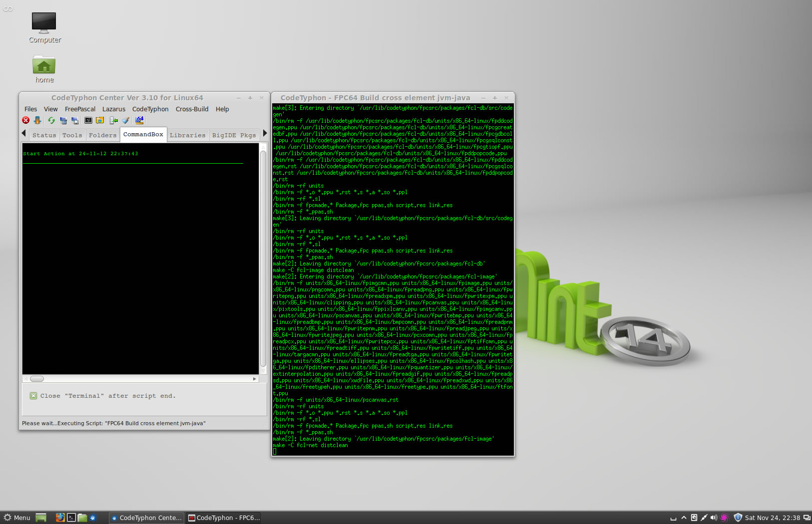
Task: Open the FreePascal menu
Action: click(80, 109)
